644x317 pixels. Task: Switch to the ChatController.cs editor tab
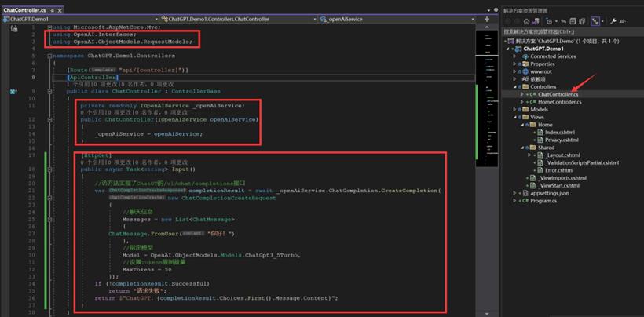(24, 10)
